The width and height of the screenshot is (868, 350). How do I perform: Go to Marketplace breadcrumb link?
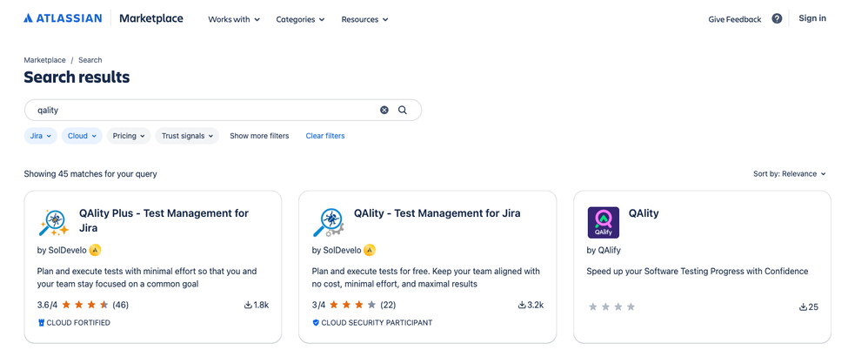[44, 60]
